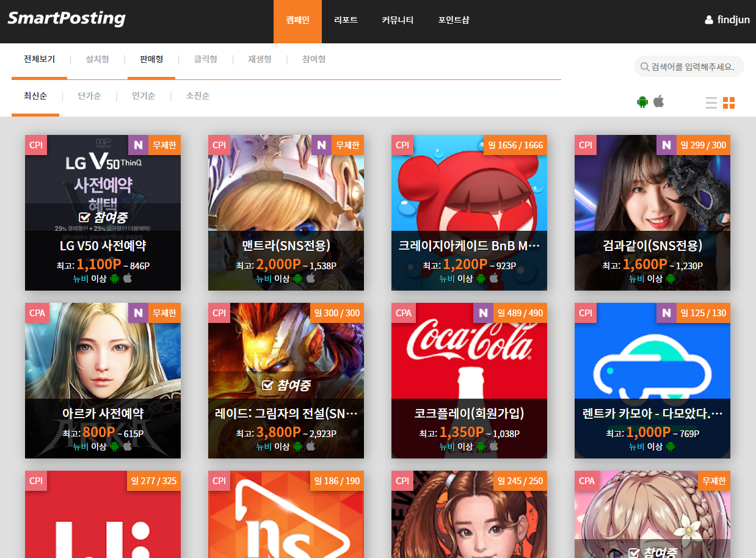Click Apple icon on 크레이지아케이드 card

pos(494,278)
